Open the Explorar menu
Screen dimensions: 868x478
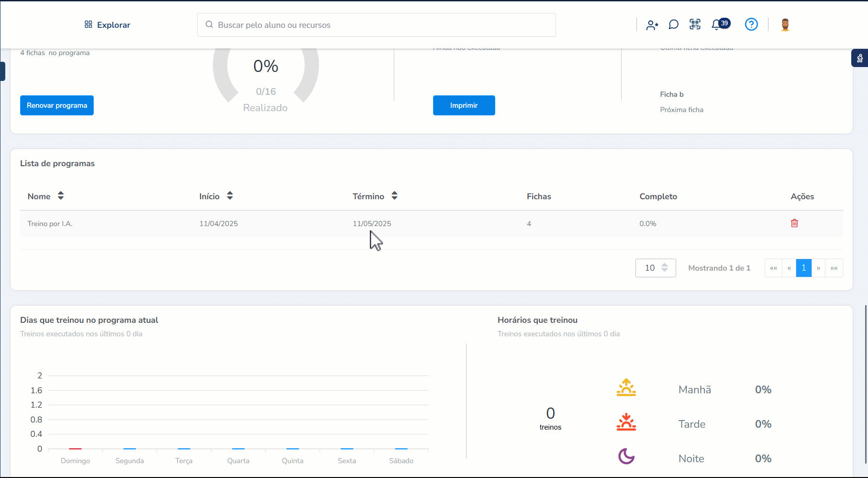(x=107, y=25)
